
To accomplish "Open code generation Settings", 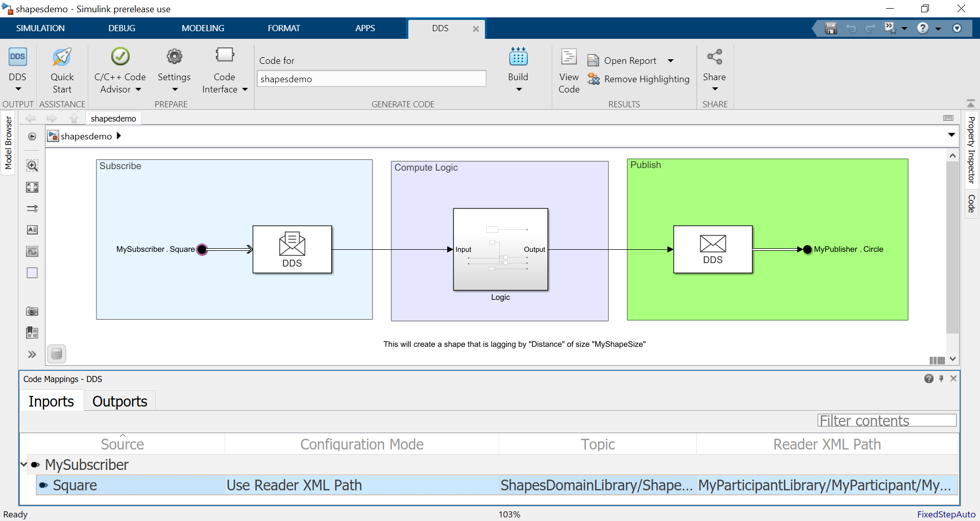I will click(174, 57).
